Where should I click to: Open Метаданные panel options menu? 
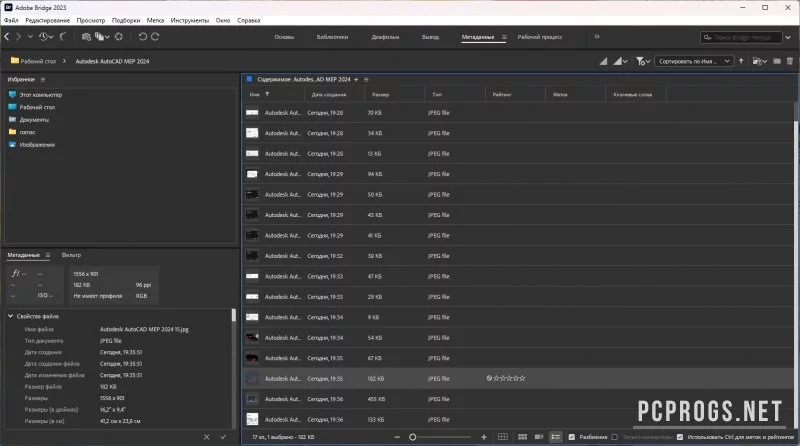point(47,255)
